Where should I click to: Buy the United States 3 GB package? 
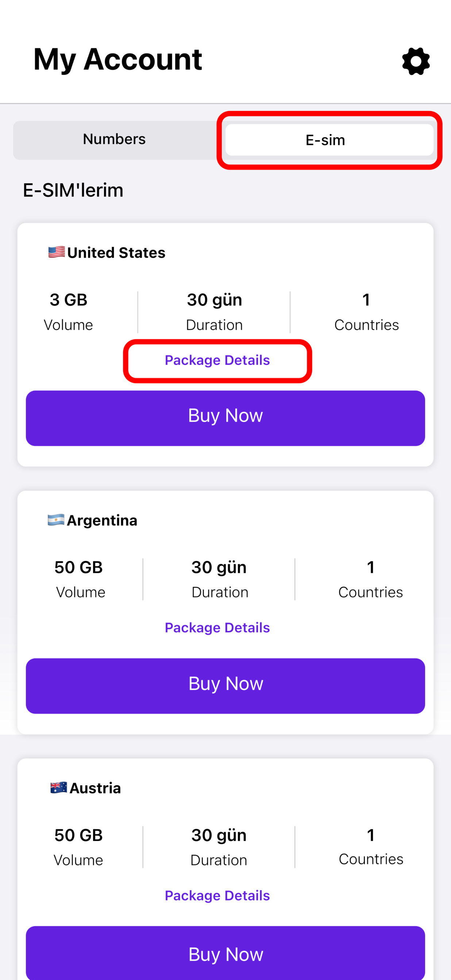[225, 418]
